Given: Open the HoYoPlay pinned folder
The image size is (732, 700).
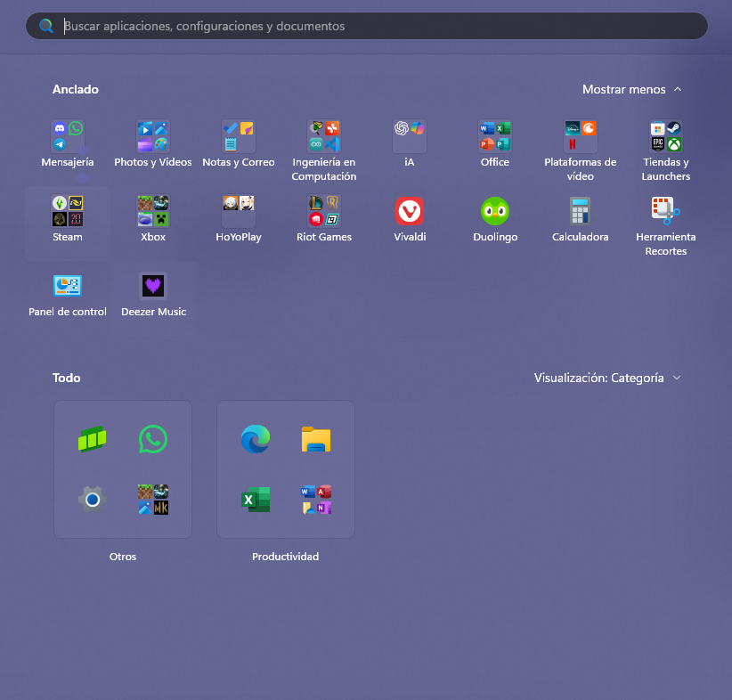Looking at the screenshot, I should (239, 211).
